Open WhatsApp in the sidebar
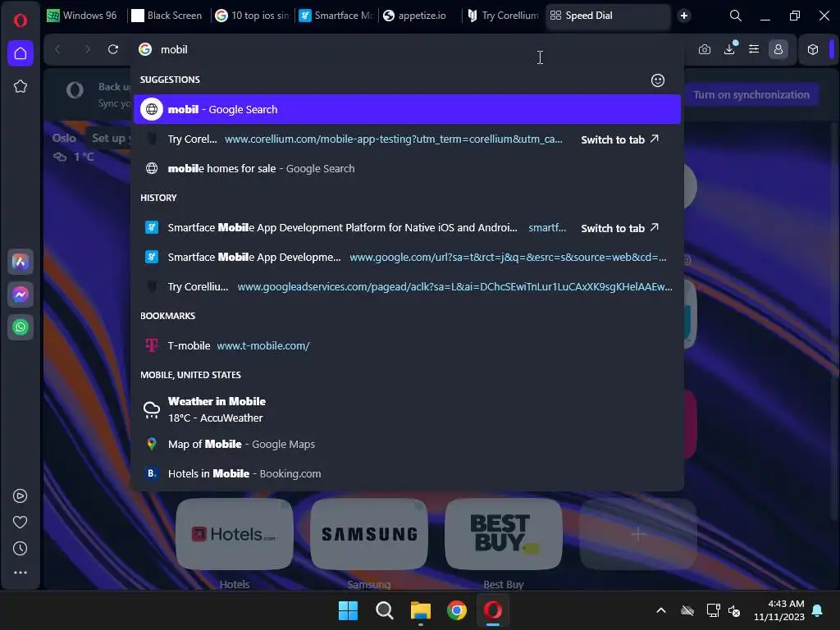The image size is (840, 630). pos(21,326)
